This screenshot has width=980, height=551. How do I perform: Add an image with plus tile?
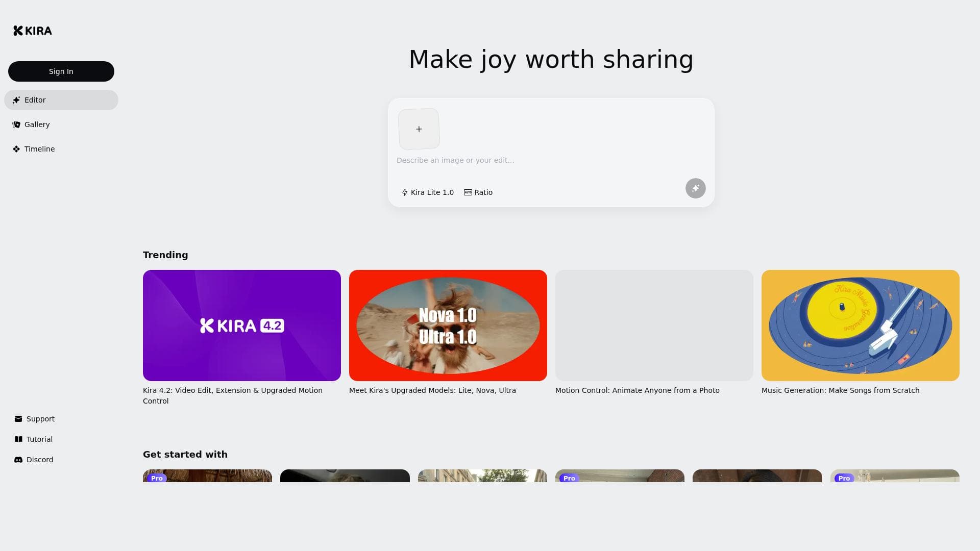[419, 129]
